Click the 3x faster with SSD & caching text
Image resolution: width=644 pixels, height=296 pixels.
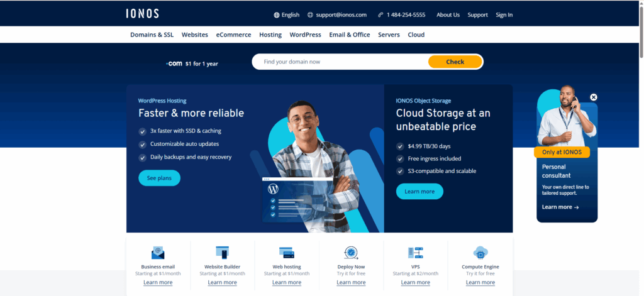(186, 131)
